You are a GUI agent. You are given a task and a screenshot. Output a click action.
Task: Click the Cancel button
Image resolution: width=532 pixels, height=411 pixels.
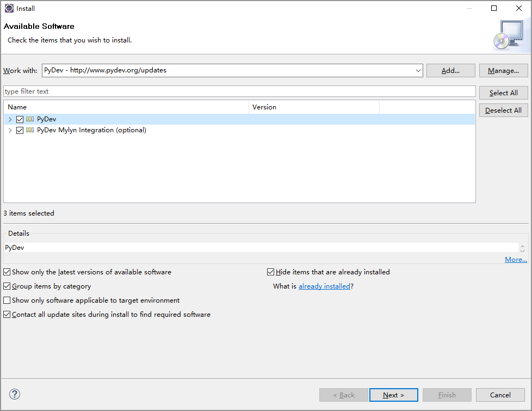(x=500, y=395)
